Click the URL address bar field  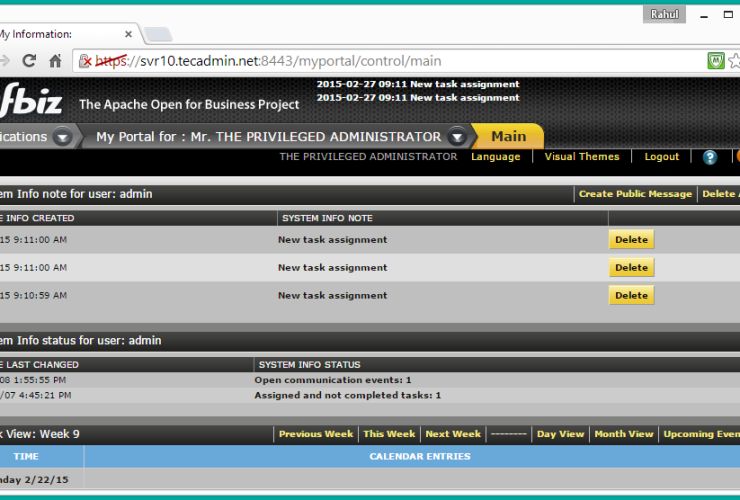coord(400,61)
